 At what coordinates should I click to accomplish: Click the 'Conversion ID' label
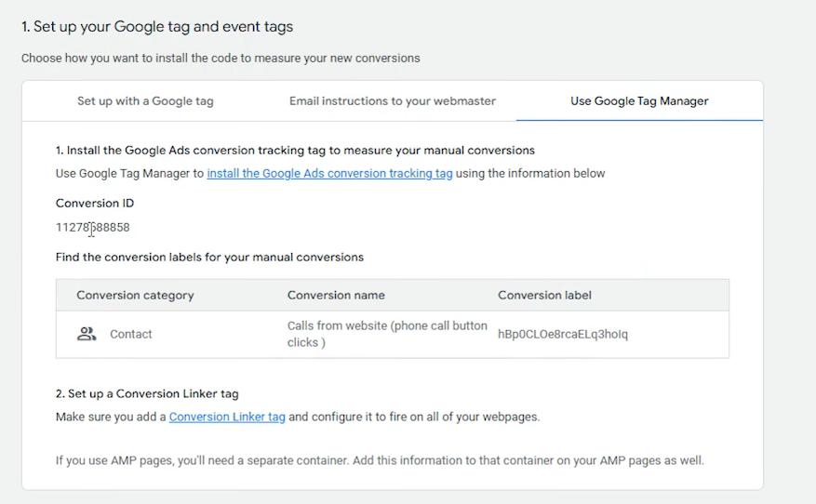coord(95,203)
